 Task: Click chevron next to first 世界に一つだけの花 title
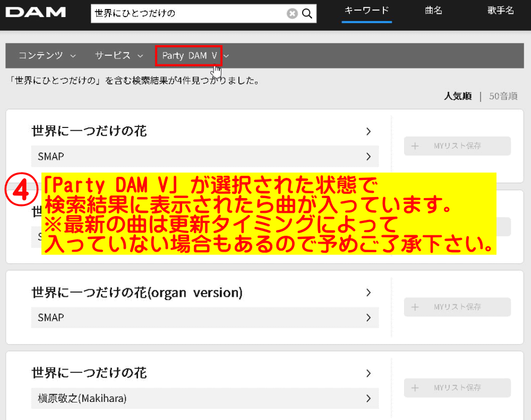pos(369,132)
